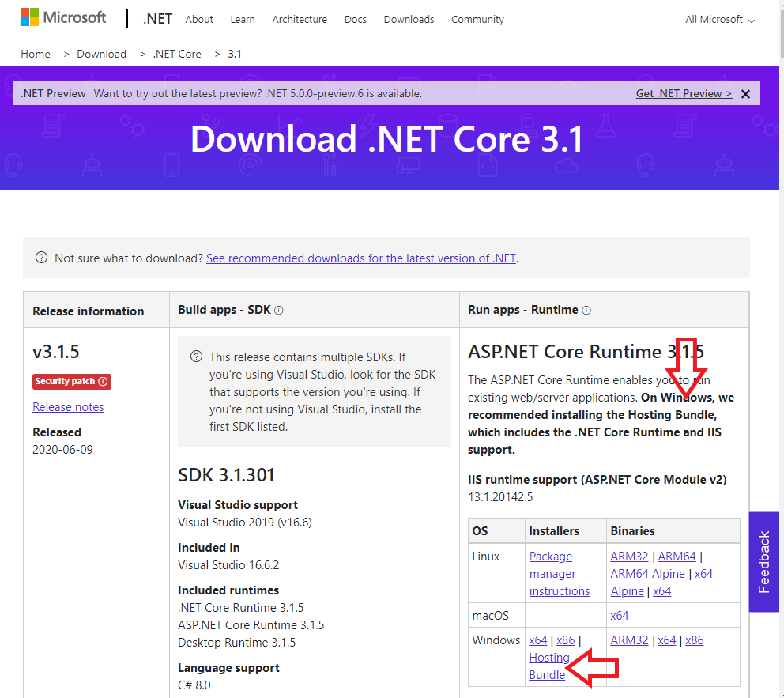Viewport: 784px width, 698px height.
Task: Click the Microsoft logo
Action: 63,17
